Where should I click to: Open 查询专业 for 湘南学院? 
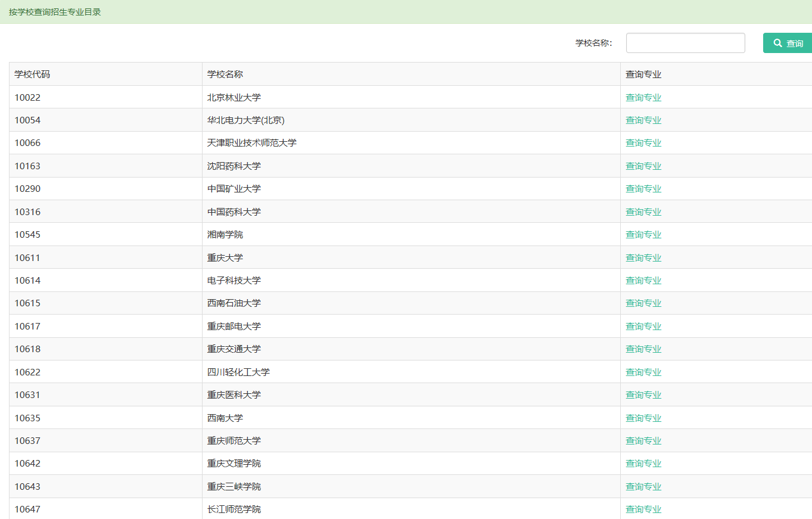click(x=643, y=235)
